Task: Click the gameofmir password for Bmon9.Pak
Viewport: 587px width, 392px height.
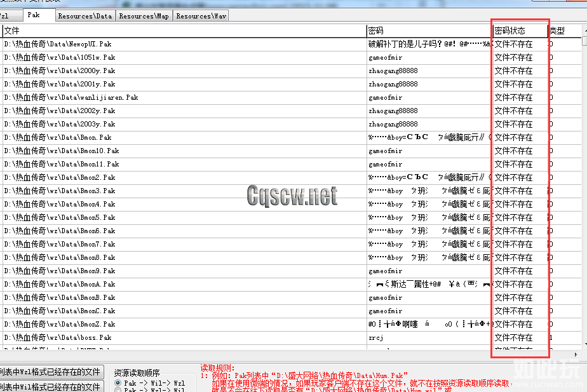Action: click(385, 271)
